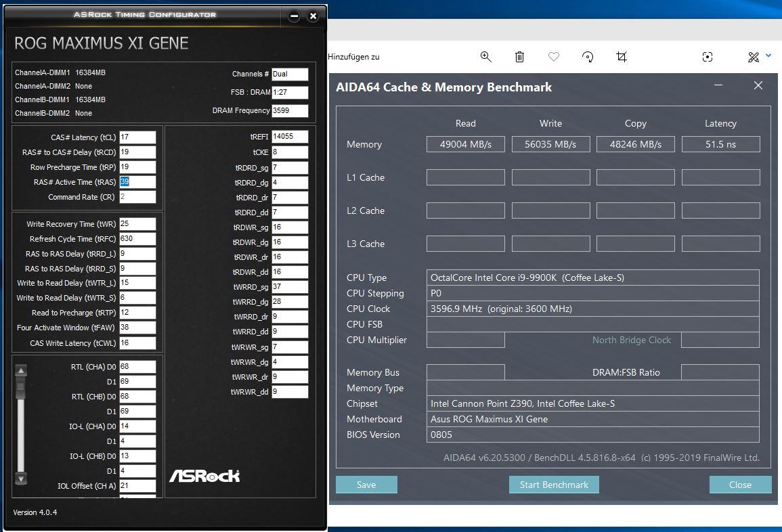Click the Close button in AIDA64
Image resolution: width=782 pixels, height=532 pixels.
(741, 485)
